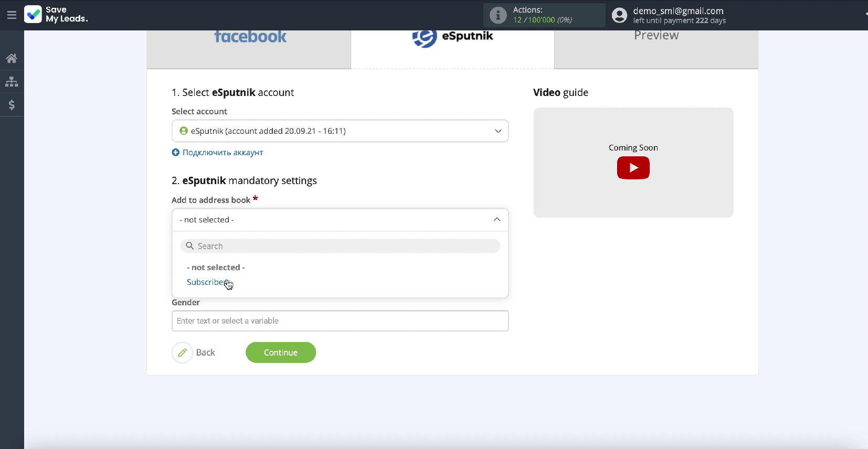Viewport: 868px width, 449px height.
Task: Click the search magnifier icon
Action: point(190,245)
